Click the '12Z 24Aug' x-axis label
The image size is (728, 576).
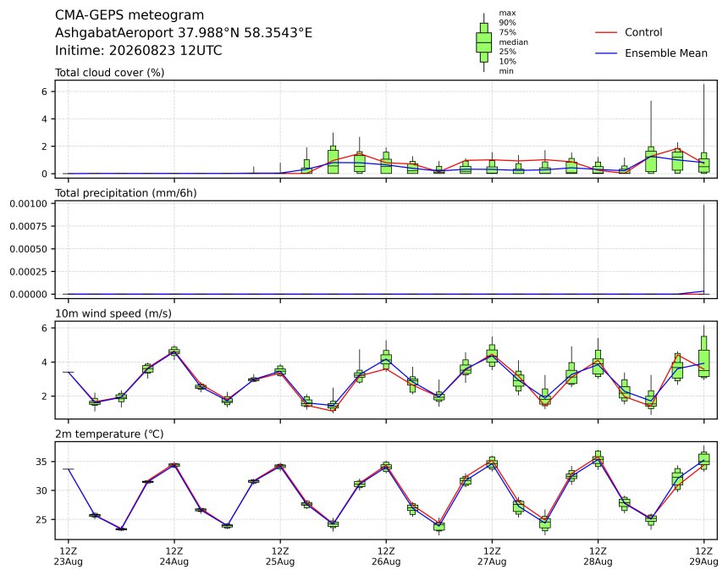(x=174, y=557)
